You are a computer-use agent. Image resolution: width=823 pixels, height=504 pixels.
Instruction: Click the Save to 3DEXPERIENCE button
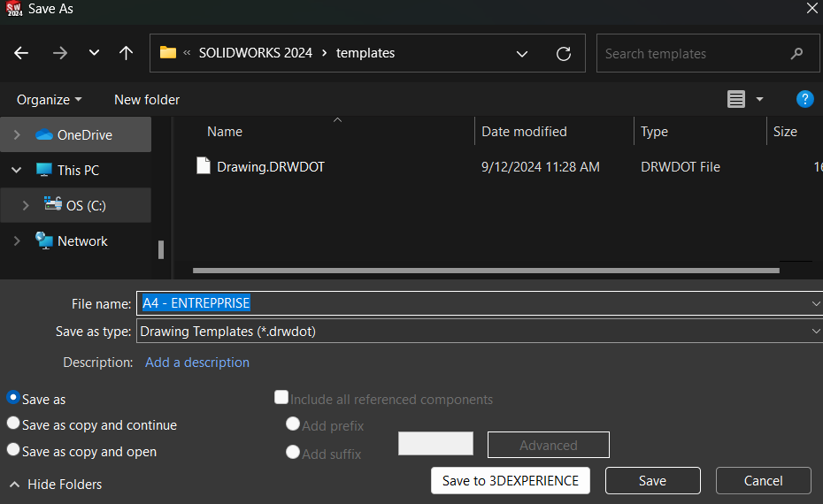510,481
